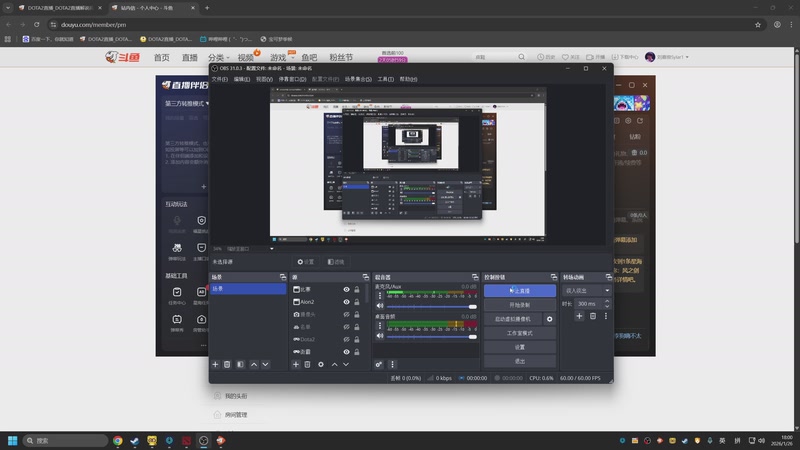Add a new scene with the plus icon
This screenshot has height=450, width=800.
click(215, 364)
